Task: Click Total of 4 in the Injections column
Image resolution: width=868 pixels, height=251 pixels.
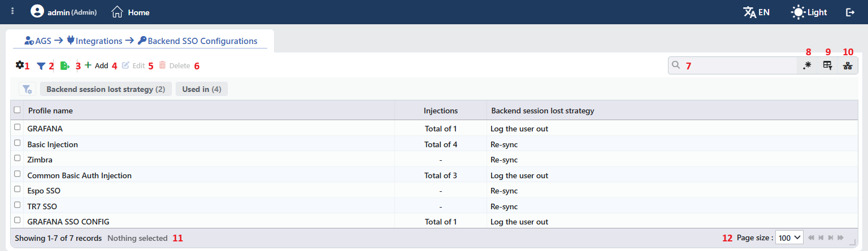Action: (x=441, y=144)
